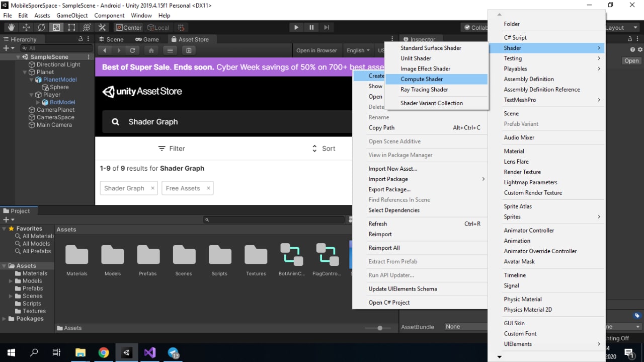
Task: Open Visual Studio from taskbar
Action: [x=150, y=352]
